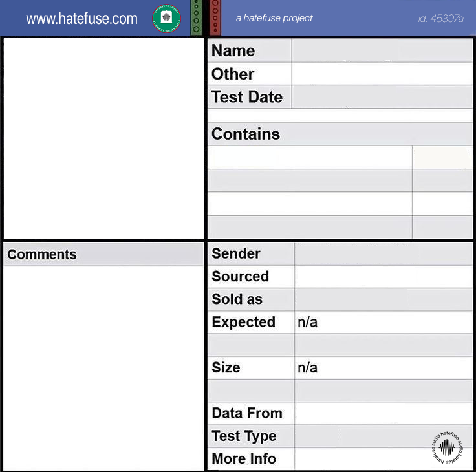
Task: Click the Data From value field
Action: [384, 413]
